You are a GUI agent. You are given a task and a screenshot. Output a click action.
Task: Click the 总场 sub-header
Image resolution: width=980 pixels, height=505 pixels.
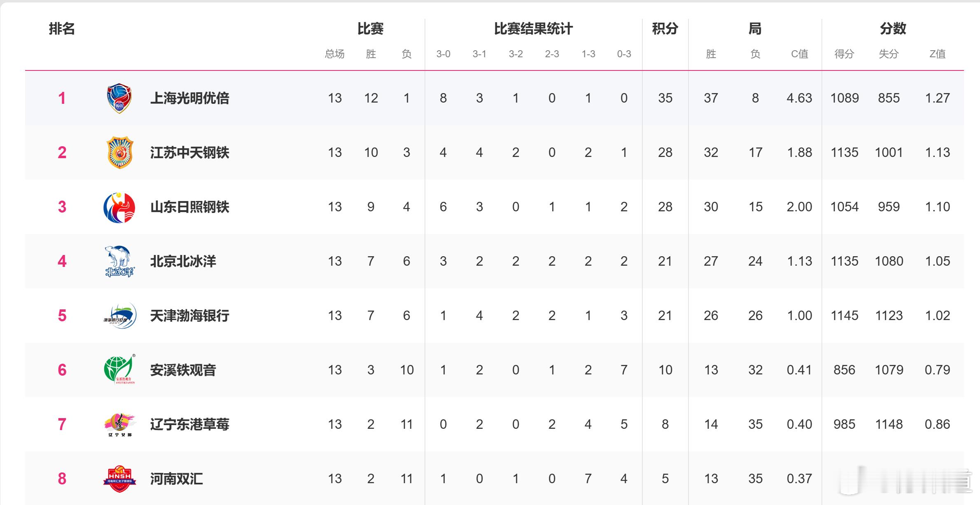(x=334, y=54)
